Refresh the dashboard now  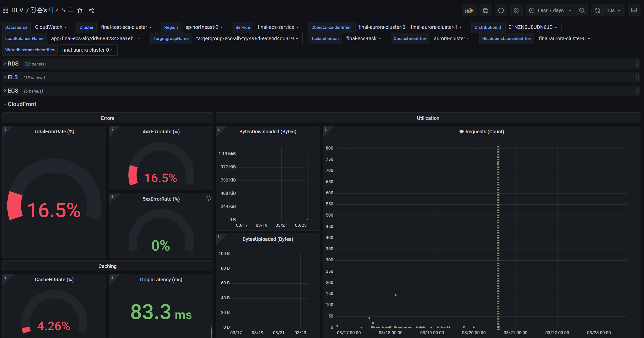(597, 10)
